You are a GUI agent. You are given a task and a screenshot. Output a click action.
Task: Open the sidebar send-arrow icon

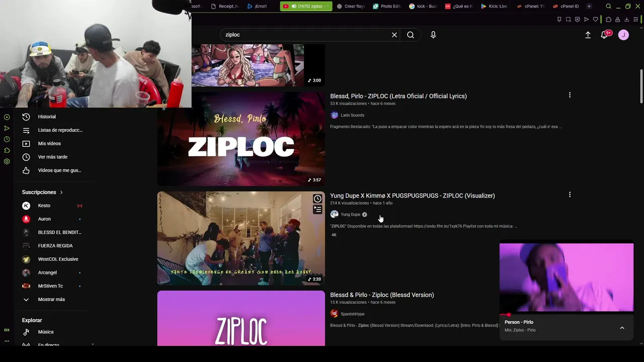7,128
